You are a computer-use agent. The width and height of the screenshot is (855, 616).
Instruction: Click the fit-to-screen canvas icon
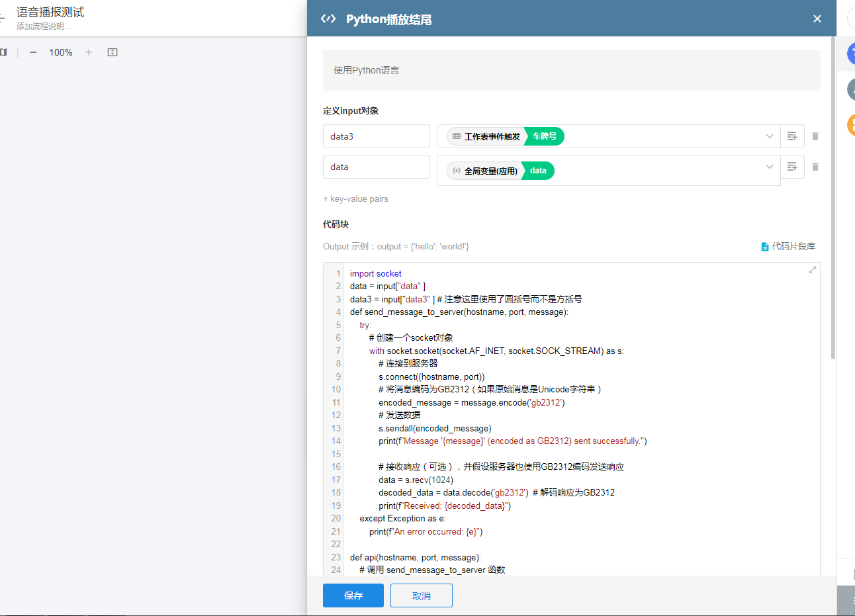click(x=112, y=52)
